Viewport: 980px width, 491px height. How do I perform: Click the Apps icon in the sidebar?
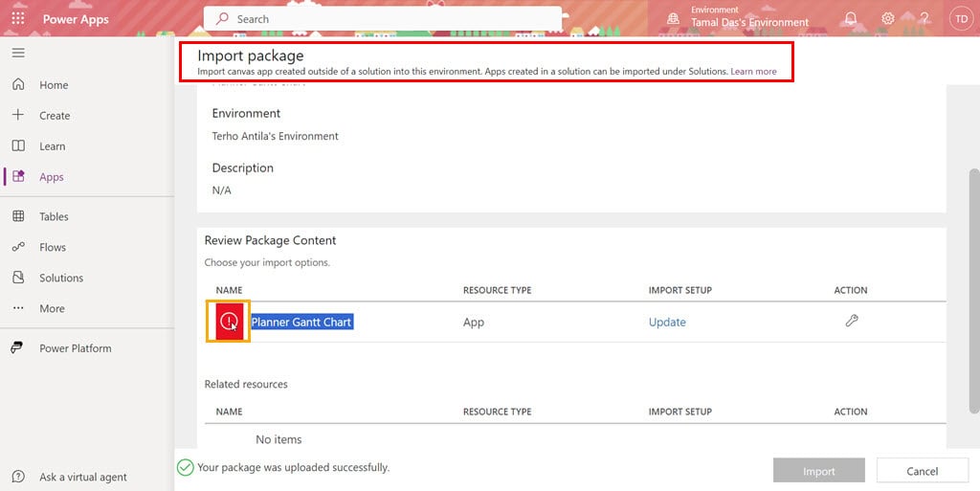pyautogui.click(x=19, y=176)
